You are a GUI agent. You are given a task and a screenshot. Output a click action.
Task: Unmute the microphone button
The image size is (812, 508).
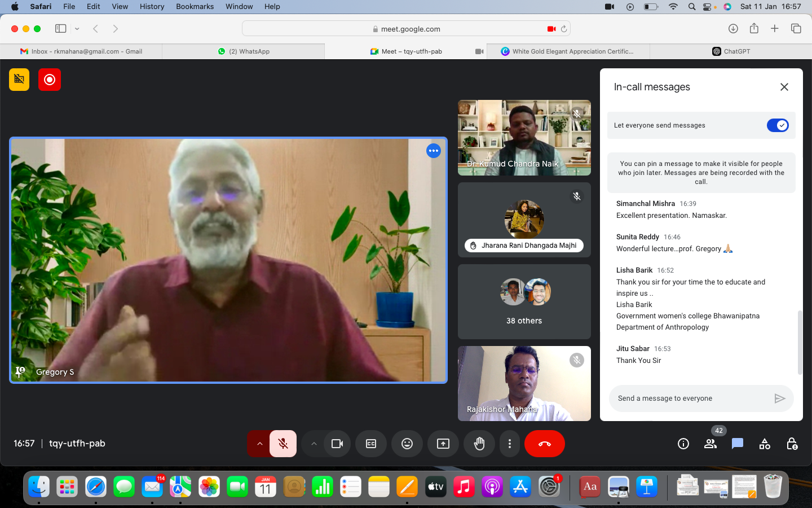(x=283, y=444)
